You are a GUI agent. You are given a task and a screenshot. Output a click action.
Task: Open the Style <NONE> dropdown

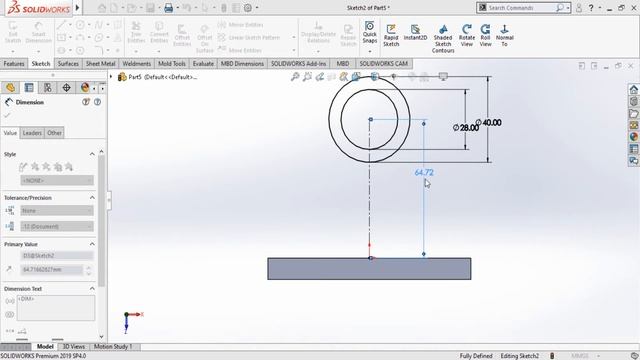pyautogui.click(x=57, y=180)
